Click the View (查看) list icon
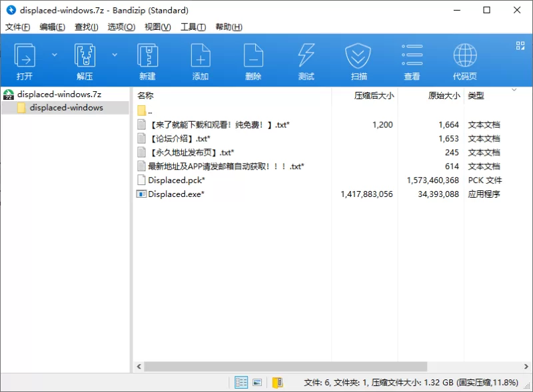Viewport: 533px width, 392px height. click(x=412, y=55)
